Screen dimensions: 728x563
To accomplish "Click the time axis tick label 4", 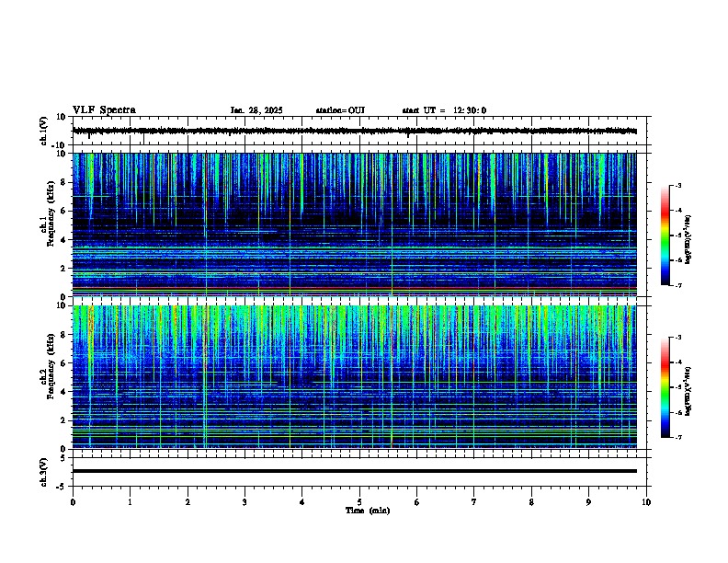I will click(302, 502).
